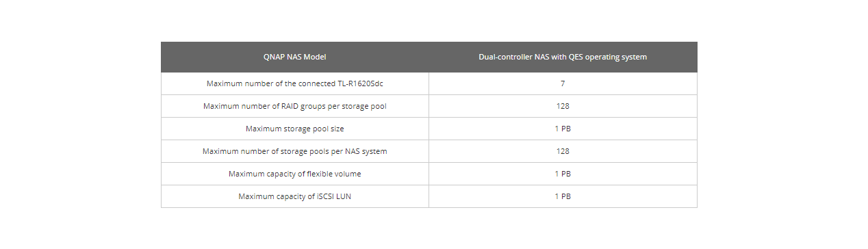Click the QNAP NAS Model header cell
The width and height of the screenshot is (868, 249).
(295, 57)
